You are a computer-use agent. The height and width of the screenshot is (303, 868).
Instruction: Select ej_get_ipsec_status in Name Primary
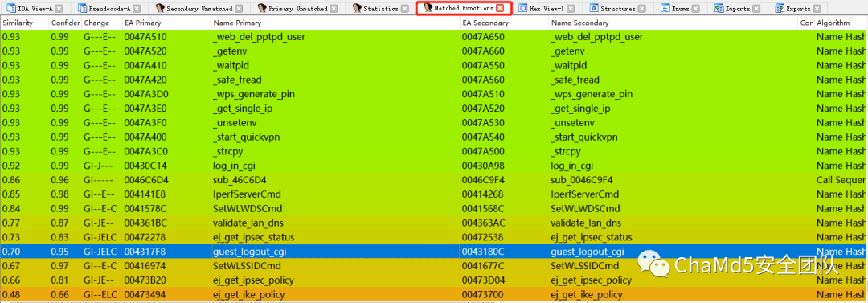click(253, 238)
